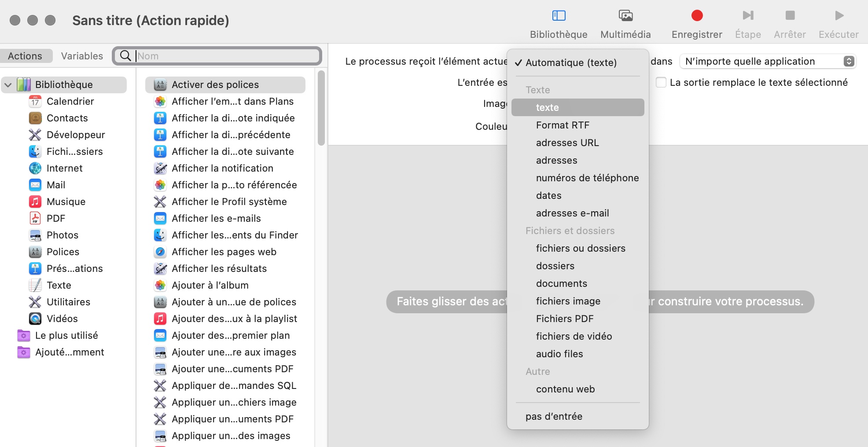
Task: Select "Format RTF" in the popup
Action: click(x=577, y=125)
